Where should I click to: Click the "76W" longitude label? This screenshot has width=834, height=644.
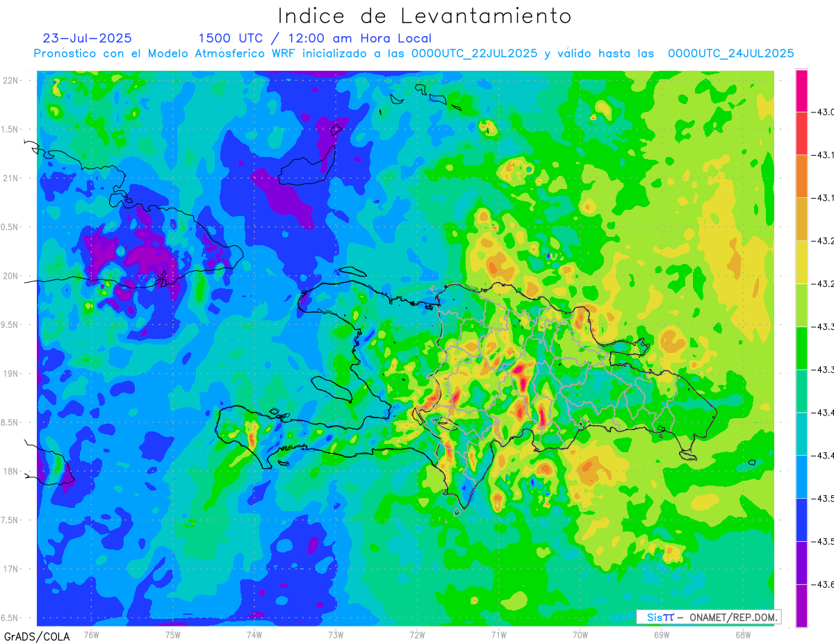click(91, 634)
